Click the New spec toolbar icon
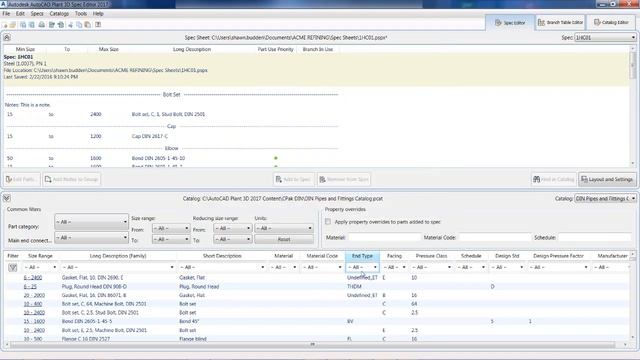 click(x=4, y=25)
